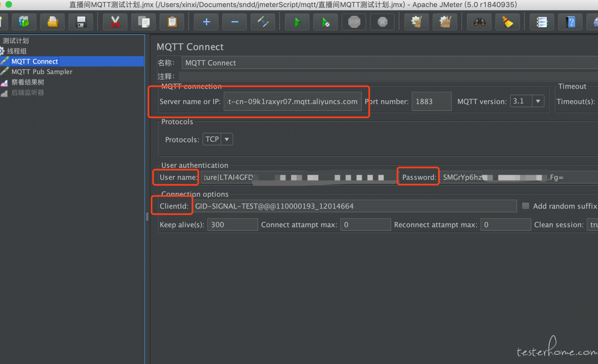Viewport: 598px width, 364px height.
Task: Click the Connection options section label
Action: (195, 194)
